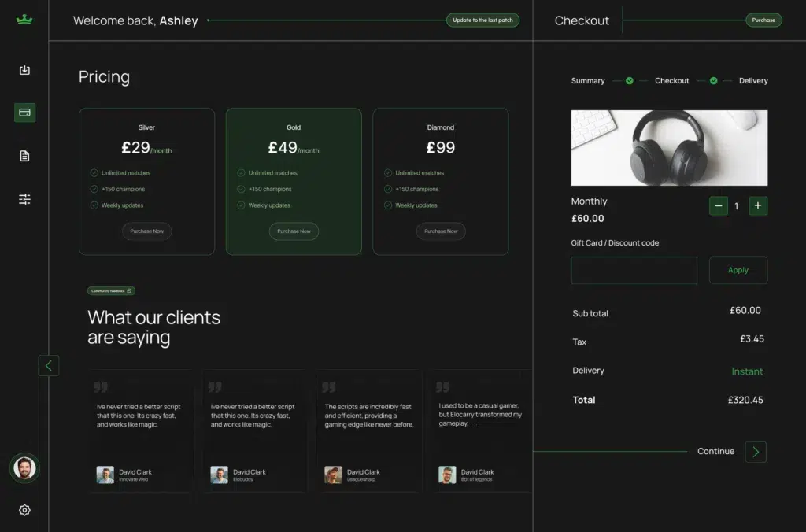This screenshot has height=532, width=806.
Task: Click the settings gear icon
Action: click(x=24, y=510)
